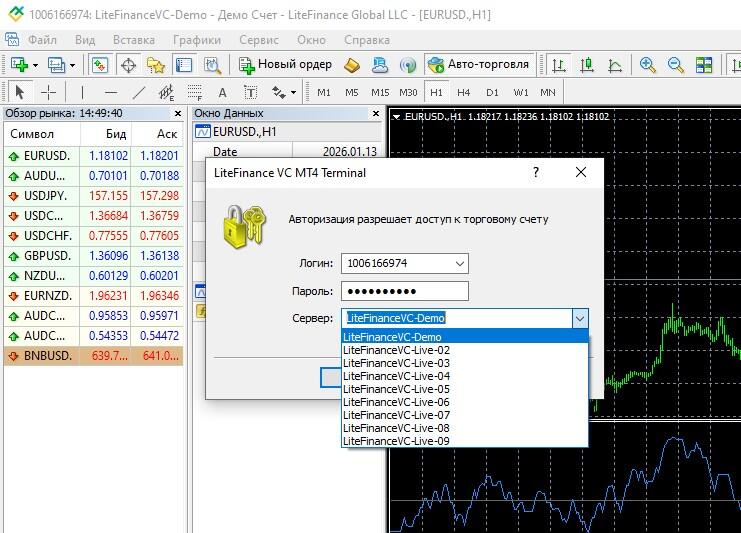Switch to M5 timeframe
Image resolution: width=741 pixels, height=533 pixels.
point(352,93)
